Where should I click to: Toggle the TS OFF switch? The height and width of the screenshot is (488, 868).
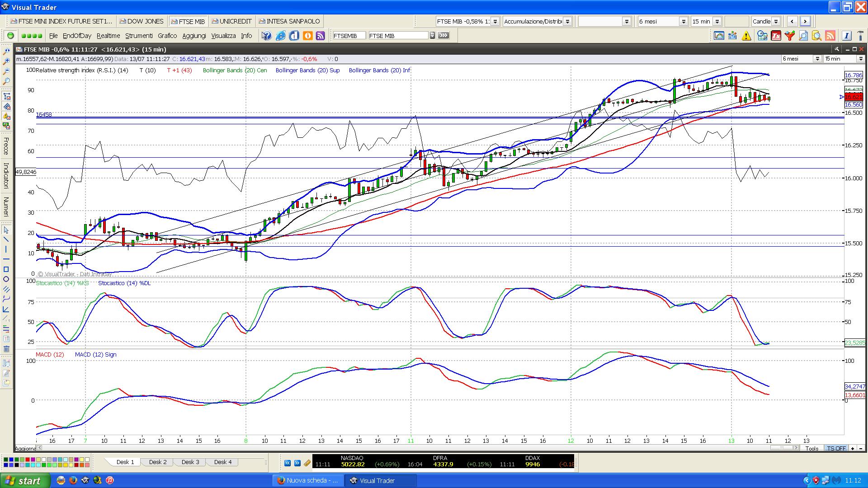tap(836, 448)
